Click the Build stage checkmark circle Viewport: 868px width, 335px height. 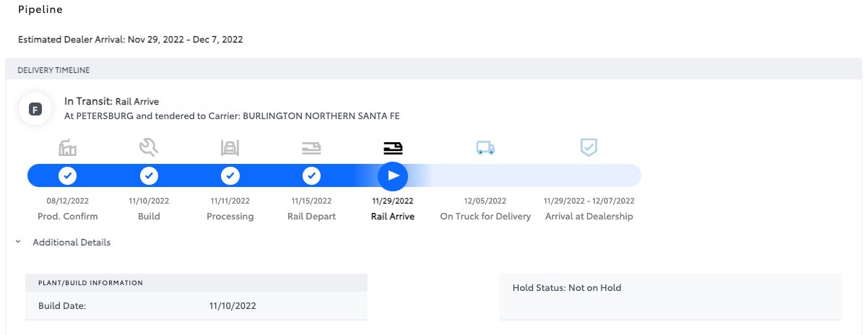point(149,175)
